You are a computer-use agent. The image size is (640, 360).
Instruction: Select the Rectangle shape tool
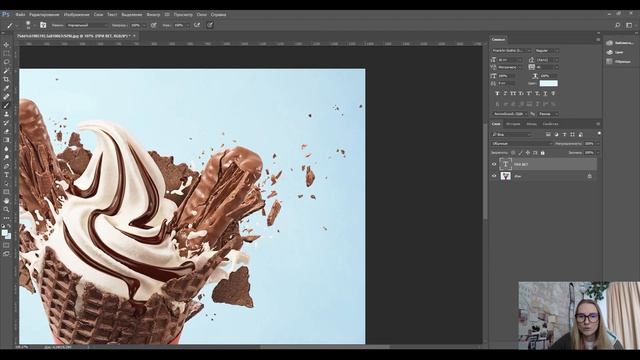[x=6, y=192]
